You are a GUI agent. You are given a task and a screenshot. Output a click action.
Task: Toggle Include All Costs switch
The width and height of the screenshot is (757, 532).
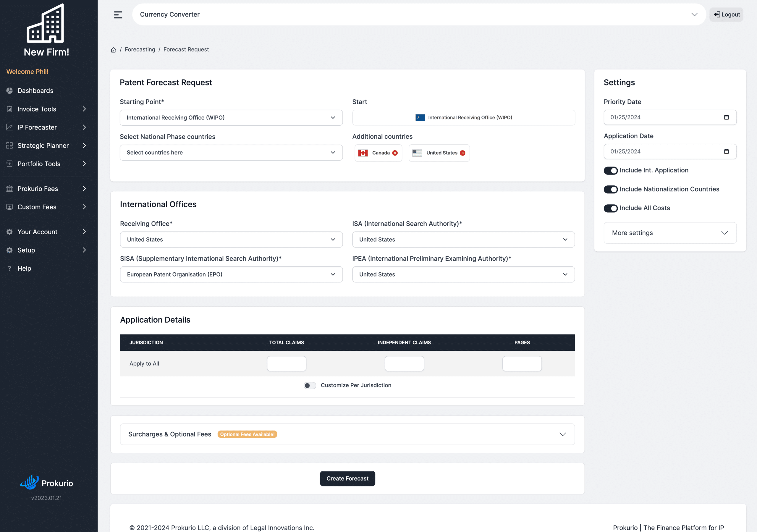tap(611, 208)
